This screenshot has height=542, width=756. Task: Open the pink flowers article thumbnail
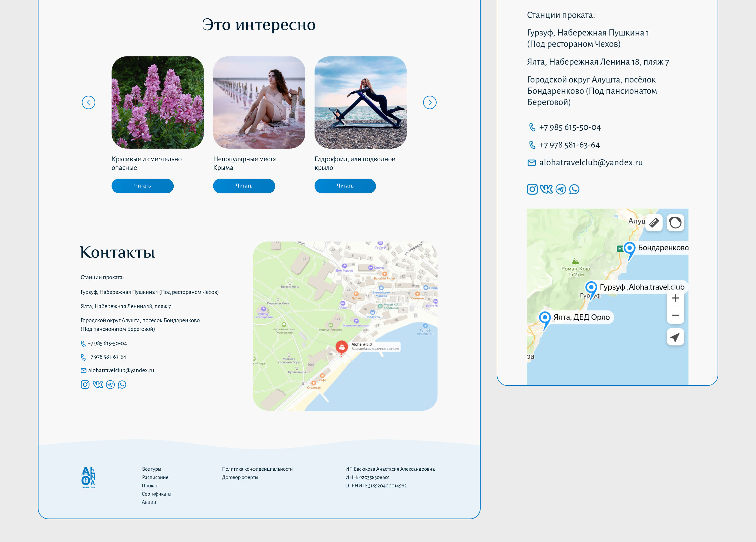coord(157,102)
